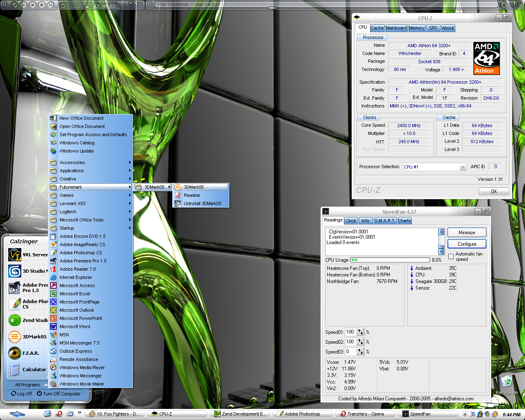Viewport: 525px width, 420px height.
Task: Pause playback in the media player bar
Action: pyautogui.click(x=32, y=5)
